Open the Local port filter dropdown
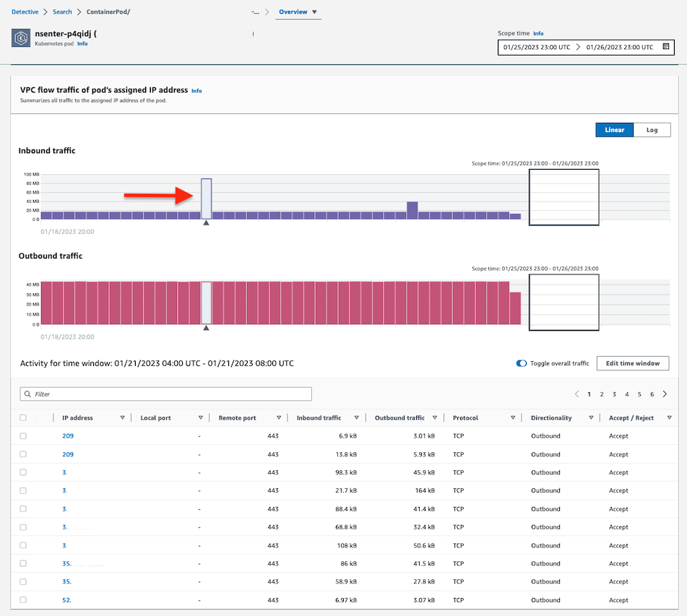The width and height of the screenshot is (687, 616). [x=202, y=417]
